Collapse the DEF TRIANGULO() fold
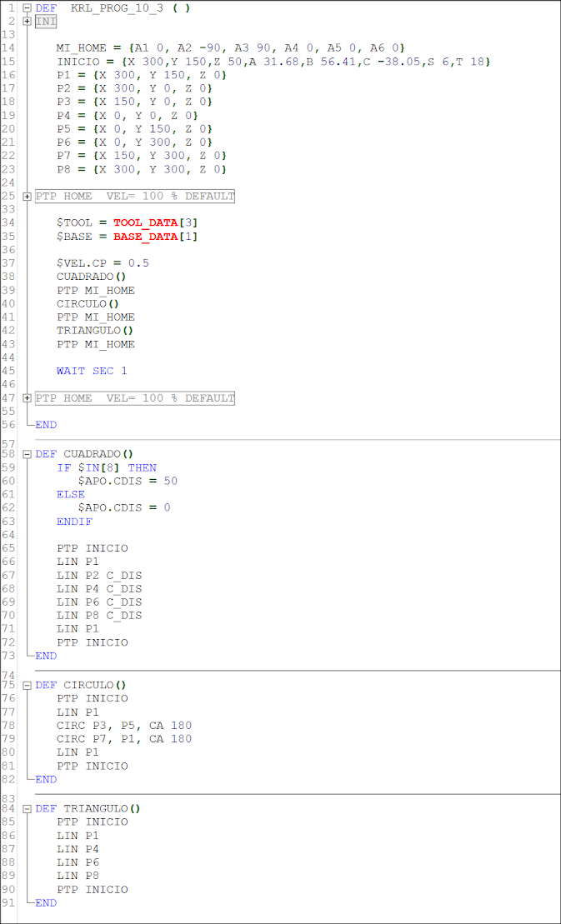This screenshot has width=561, height=924. click(27, 809)
